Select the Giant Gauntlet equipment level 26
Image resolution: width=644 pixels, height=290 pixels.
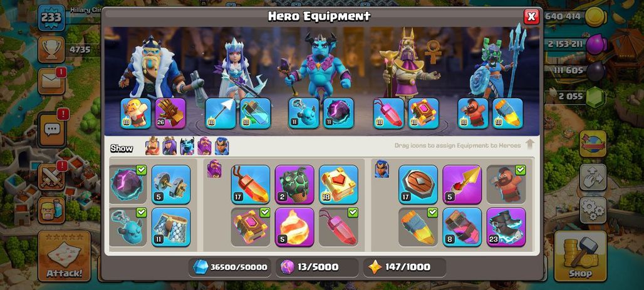pyautogui.click(x=171, y=113)
